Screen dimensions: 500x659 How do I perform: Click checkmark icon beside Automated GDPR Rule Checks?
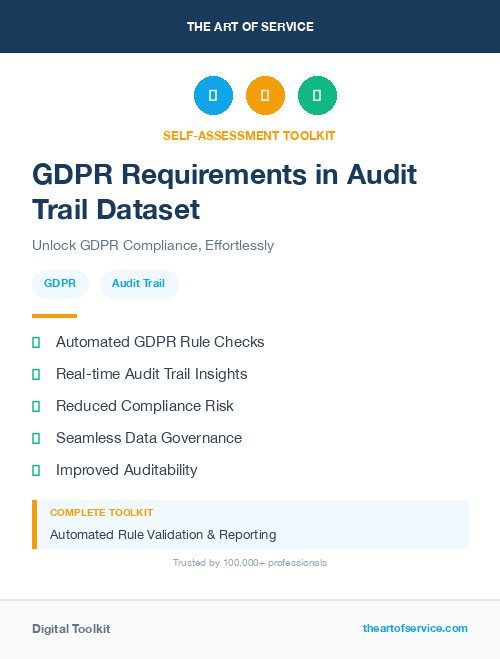click(36, 343)
